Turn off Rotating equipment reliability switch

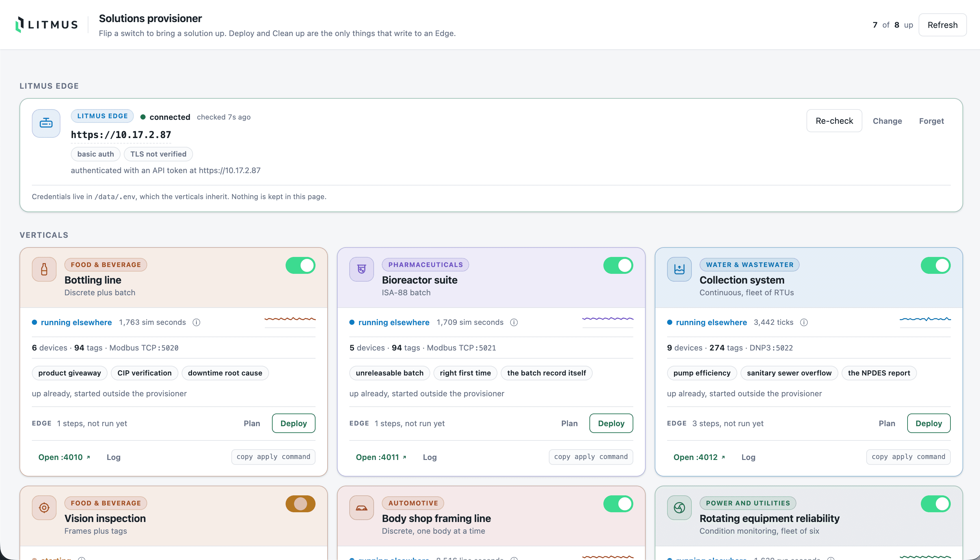click(x=935, y=504)
